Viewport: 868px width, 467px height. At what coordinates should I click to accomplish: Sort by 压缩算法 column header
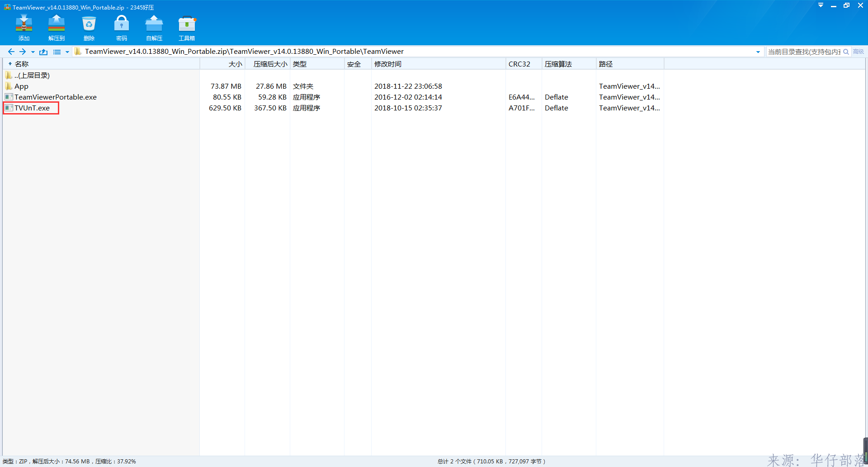569,64
